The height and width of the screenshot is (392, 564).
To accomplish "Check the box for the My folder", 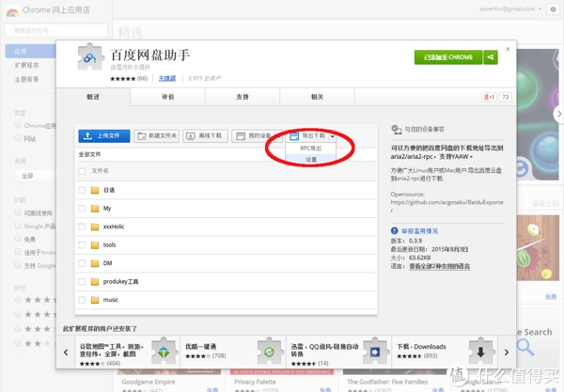I will [x=82, y=209].
